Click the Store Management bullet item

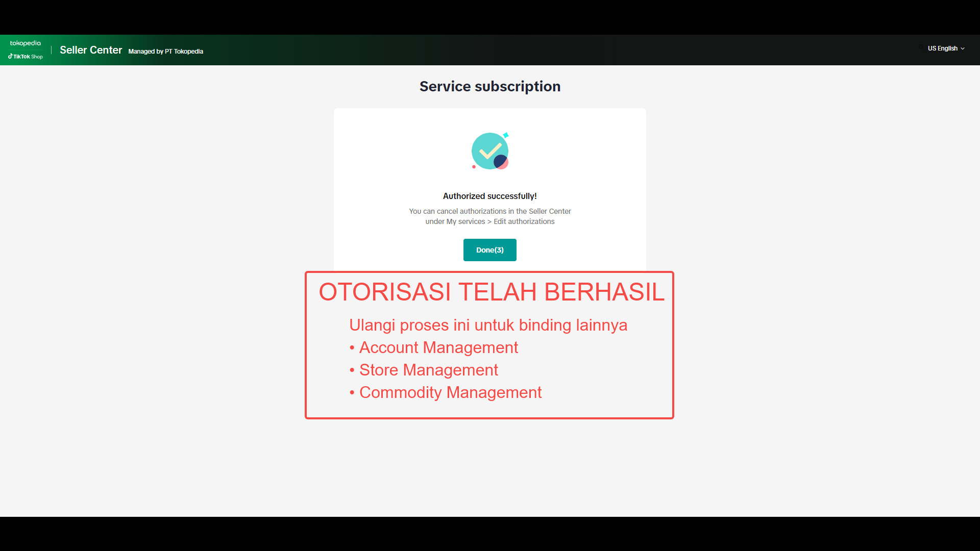pyautogui.click(x=428, y=370)
